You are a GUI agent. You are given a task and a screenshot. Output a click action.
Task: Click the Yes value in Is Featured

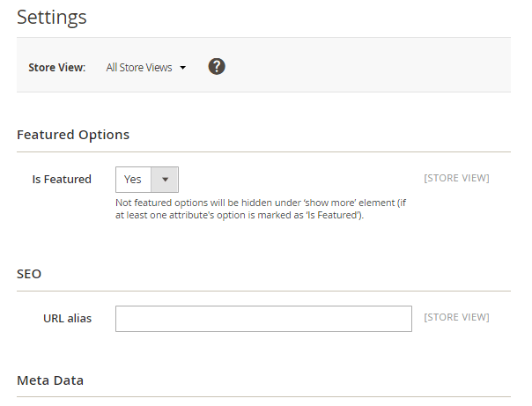click(x=132, y=179)
